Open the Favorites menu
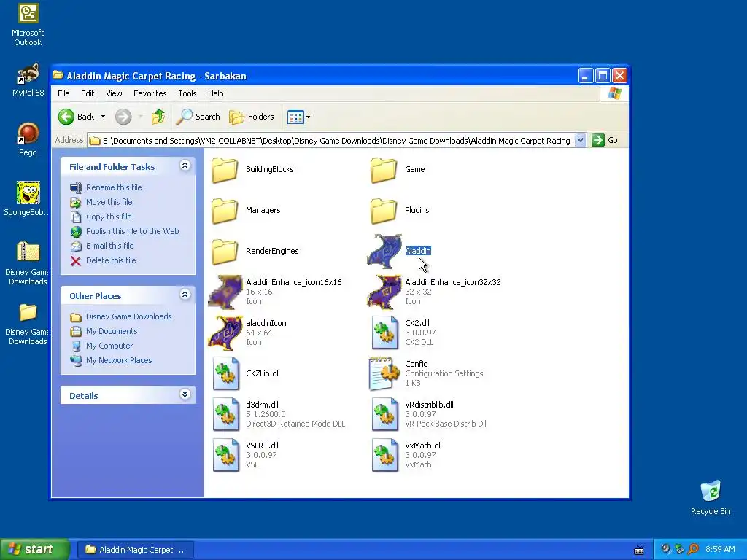Screen dimensions: 747x560 coord(150,93)
